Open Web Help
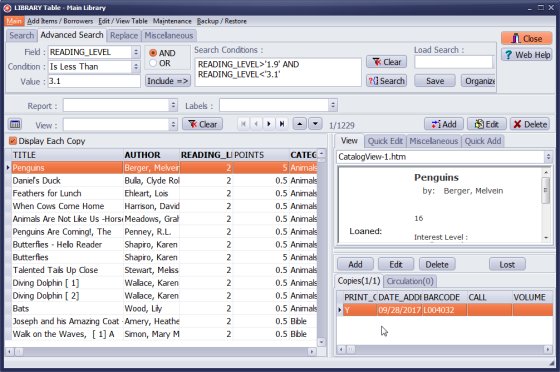The image size is (560, 372). 526,55
